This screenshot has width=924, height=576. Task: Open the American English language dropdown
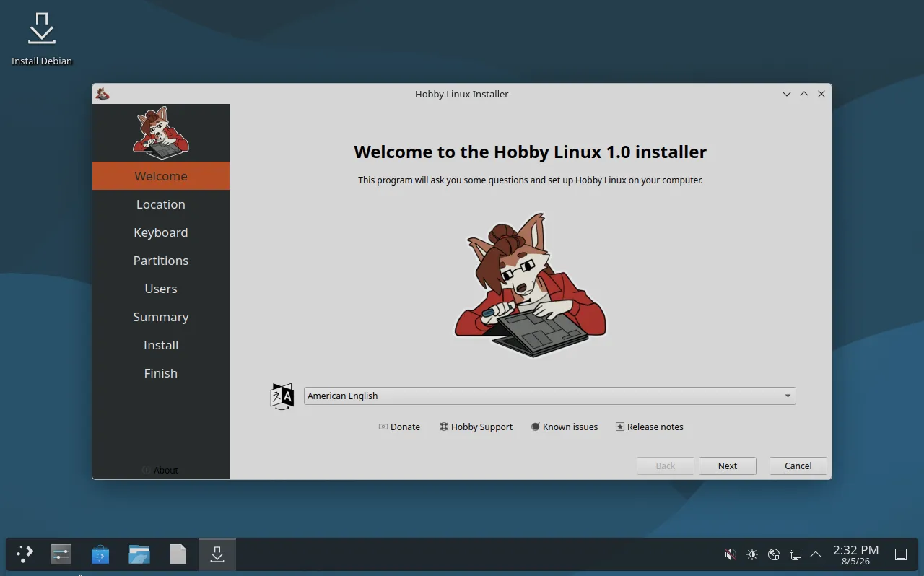coord(549,396)
